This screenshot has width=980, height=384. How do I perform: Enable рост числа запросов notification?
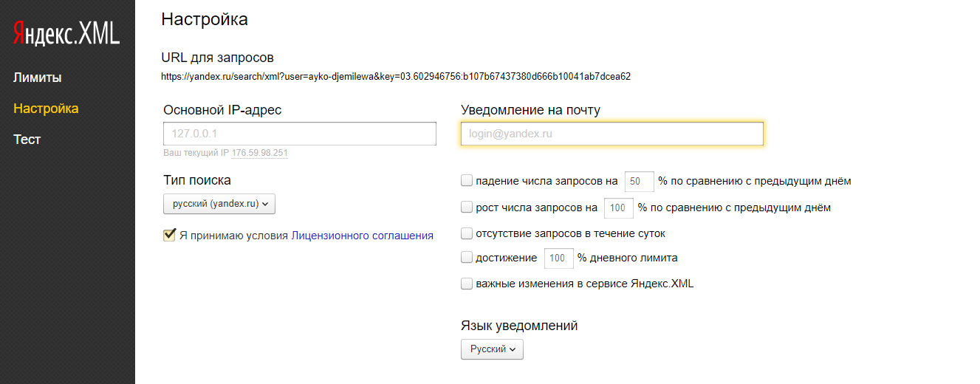click(467, 208)
